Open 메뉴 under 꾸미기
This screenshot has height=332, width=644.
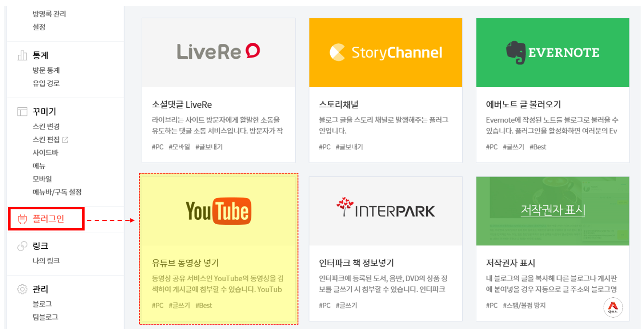coord(39,166)
